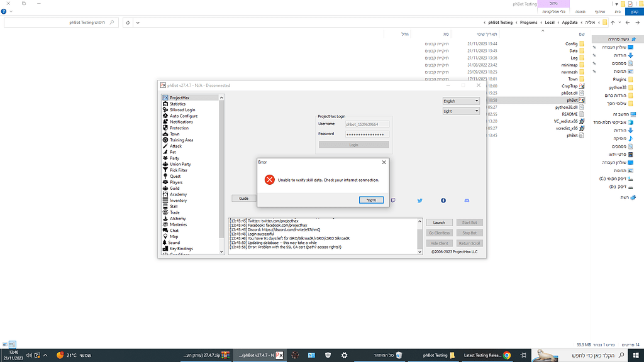
Task: Click the Twitter bird icon
Action: click(419, 200)
